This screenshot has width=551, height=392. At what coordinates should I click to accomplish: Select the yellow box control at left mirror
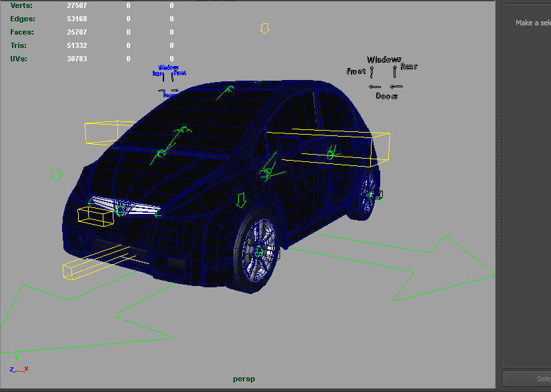[x=109, y=133]
